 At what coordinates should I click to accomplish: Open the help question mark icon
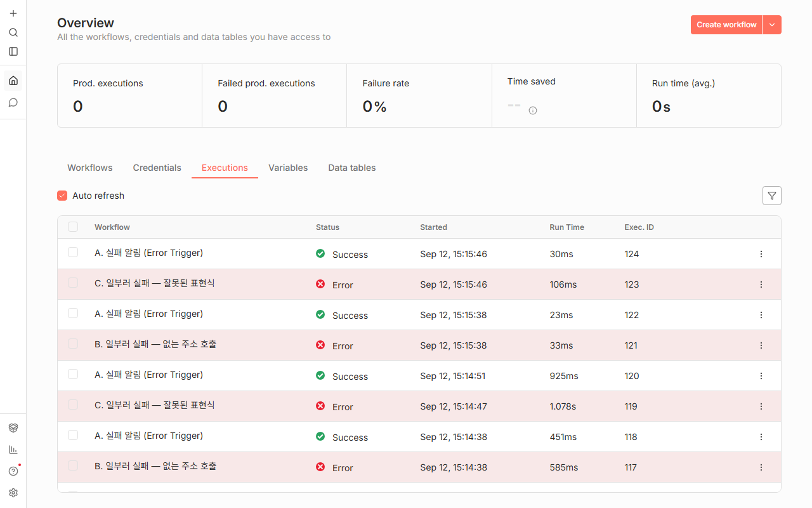click(13, 471)
